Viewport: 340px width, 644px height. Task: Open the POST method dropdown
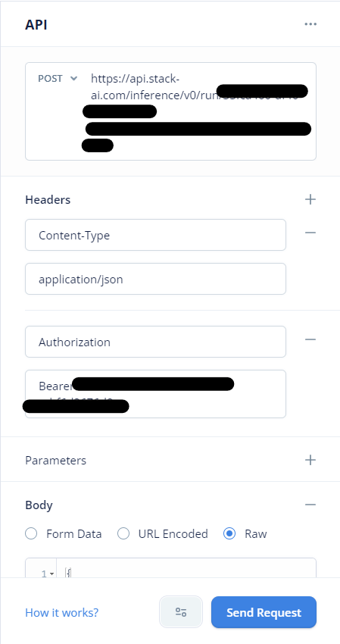click(58, 79)
